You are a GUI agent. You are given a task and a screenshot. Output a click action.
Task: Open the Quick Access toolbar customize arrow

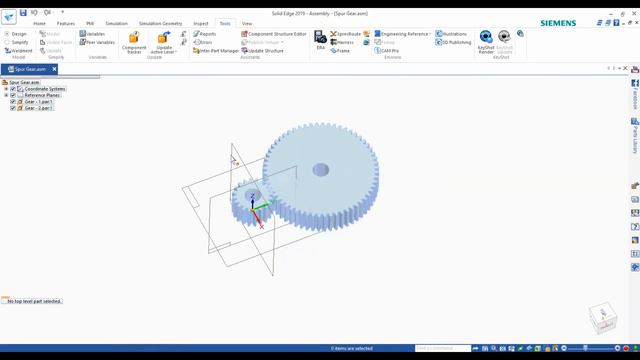62,12
